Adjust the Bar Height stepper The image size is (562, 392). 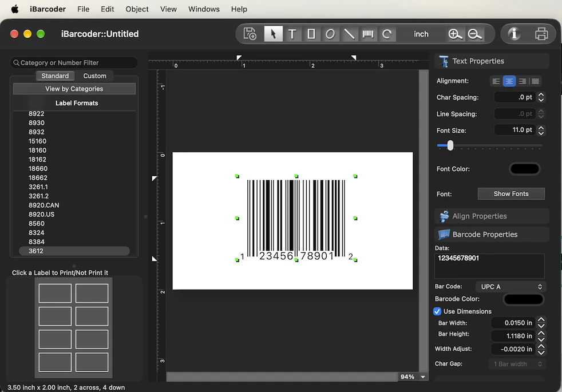click(x=541, y=336)
